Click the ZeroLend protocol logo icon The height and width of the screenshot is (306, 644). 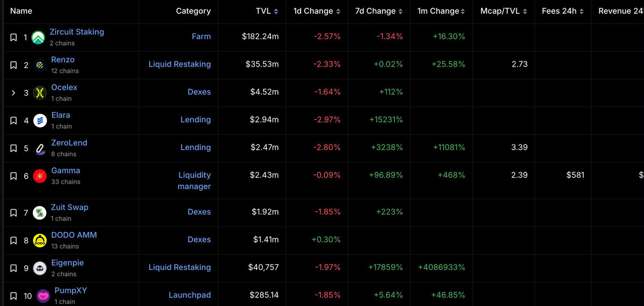(40, 149)
